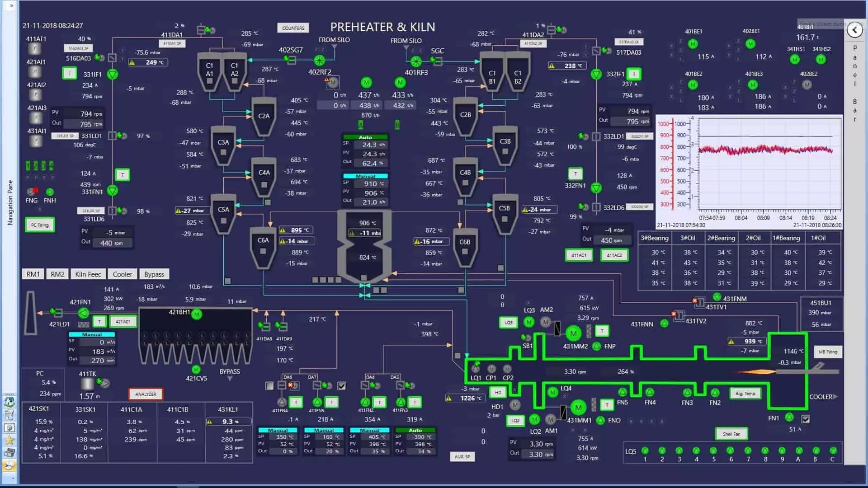Click the home icon in navigation pane

pos(9,401)
